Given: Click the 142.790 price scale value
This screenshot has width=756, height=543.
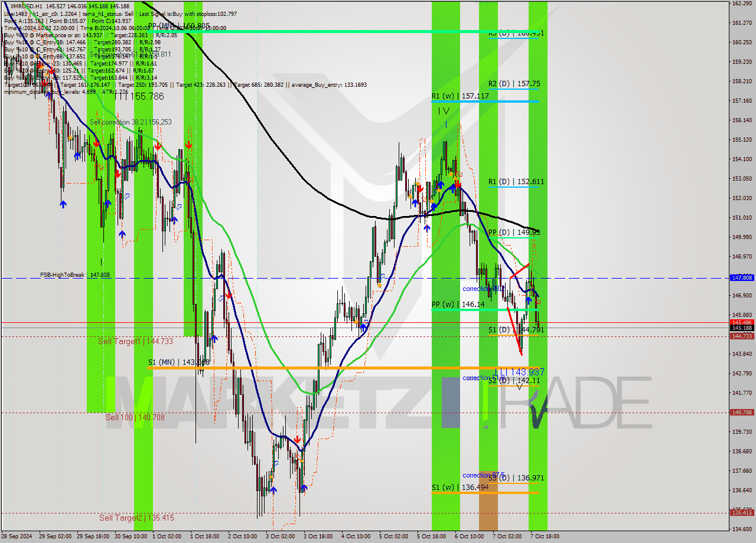Looking at the screenshot, I should click(x=742, y=373).
